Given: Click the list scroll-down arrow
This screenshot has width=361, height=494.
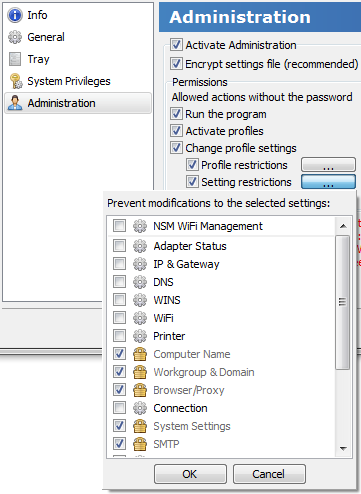Looking at the screenshot, I should coord(343,449).
